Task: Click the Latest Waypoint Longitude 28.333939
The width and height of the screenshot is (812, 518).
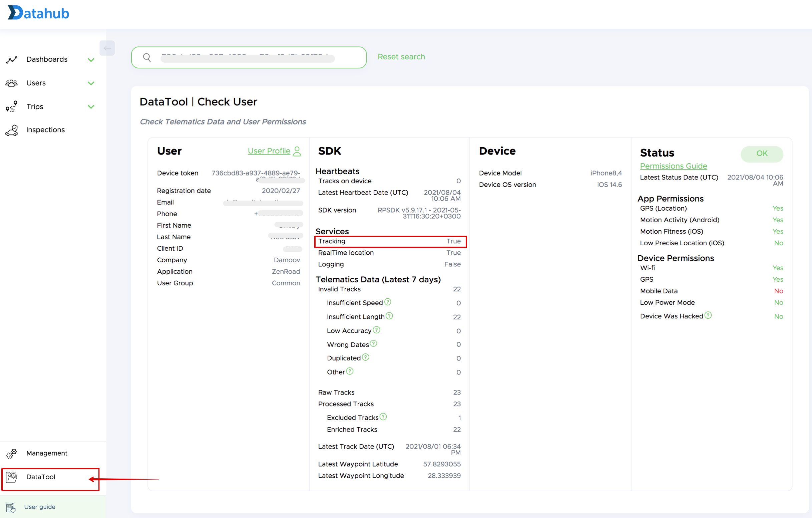Action: point(444,476)
